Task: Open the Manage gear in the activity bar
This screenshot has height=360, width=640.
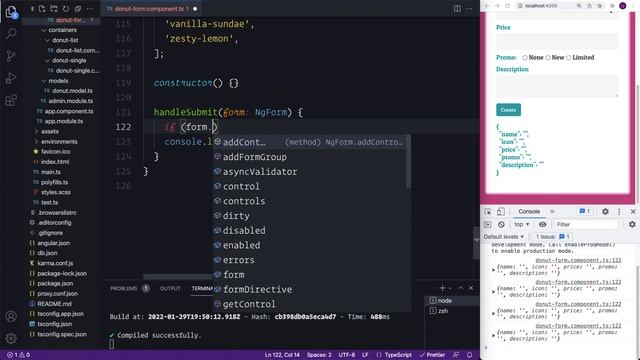Action: (11, 338)
